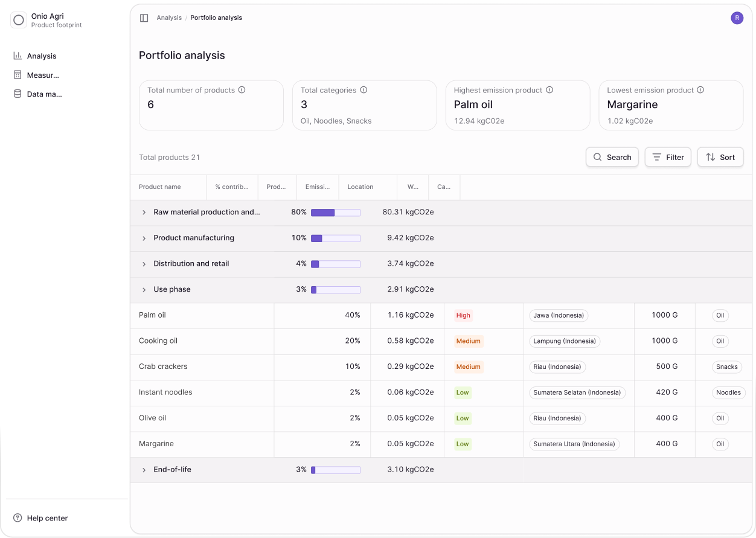Open the user avatar R

[737, 18]
